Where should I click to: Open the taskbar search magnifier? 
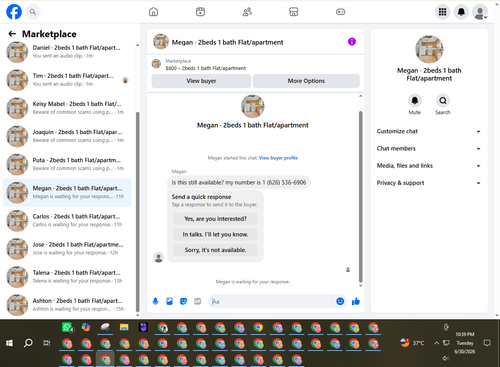(x=28, y=343)
